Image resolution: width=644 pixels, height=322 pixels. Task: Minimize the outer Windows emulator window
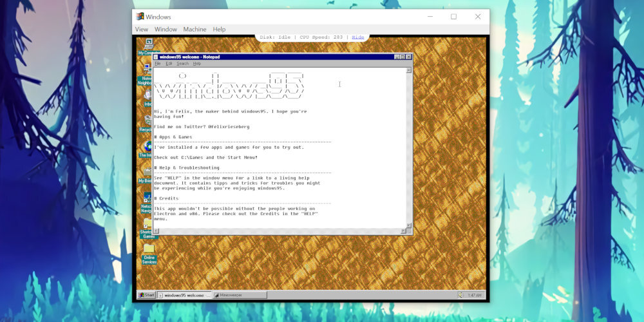430,17
